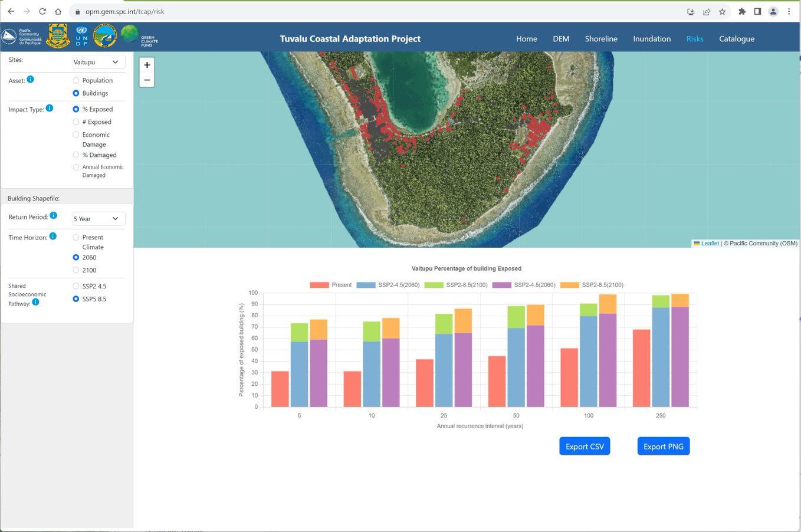Click the Export CSV button
This screenshot has height=532, width=801.
[585, 446]
